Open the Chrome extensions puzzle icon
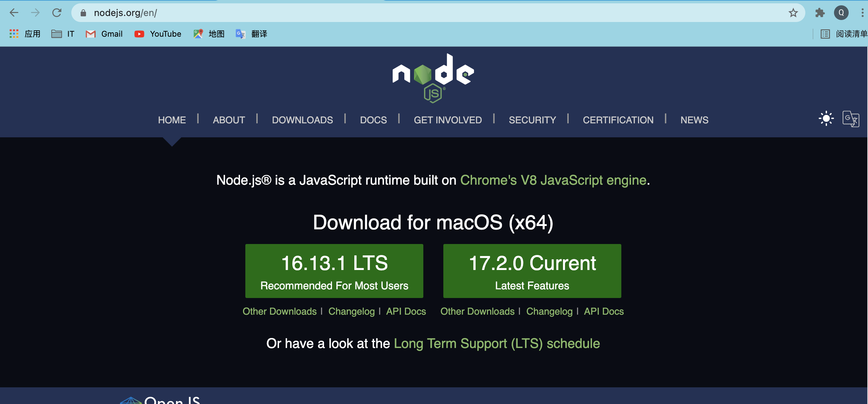The image size is (868, 404). click(x=819, y=13)
